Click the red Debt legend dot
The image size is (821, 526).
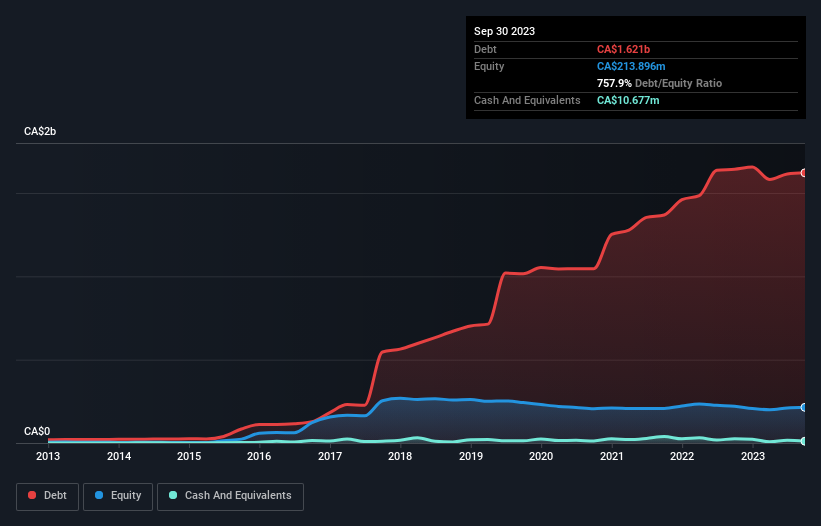tap(32, 495)
